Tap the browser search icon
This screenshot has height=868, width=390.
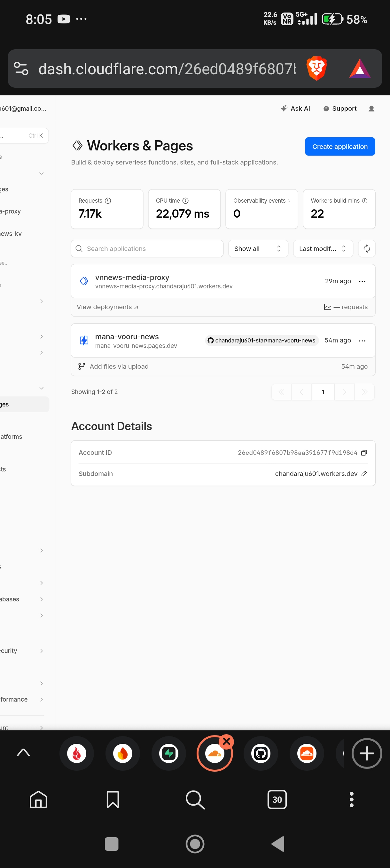195,800
